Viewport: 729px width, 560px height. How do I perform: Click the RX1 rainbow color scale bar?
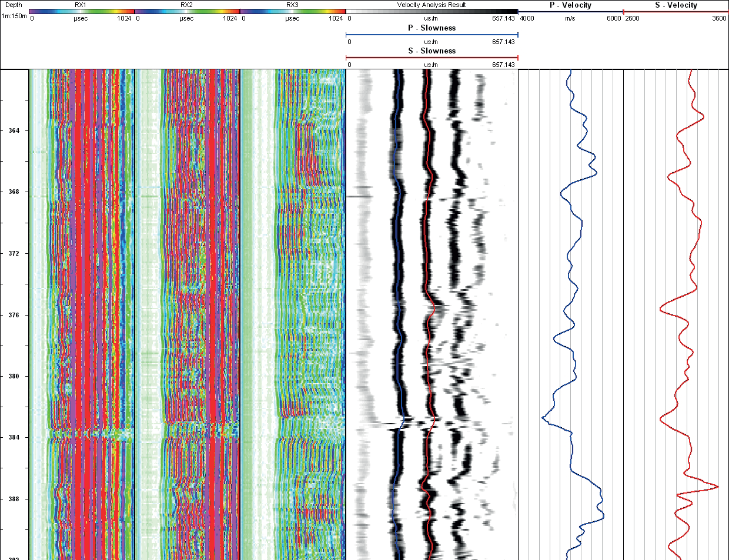pyautogui.click(x=82, y=11)
